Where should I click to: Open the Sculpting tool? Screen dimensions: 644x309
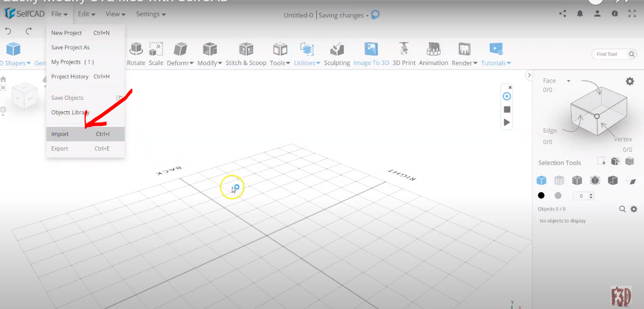[x=337, y=54]
